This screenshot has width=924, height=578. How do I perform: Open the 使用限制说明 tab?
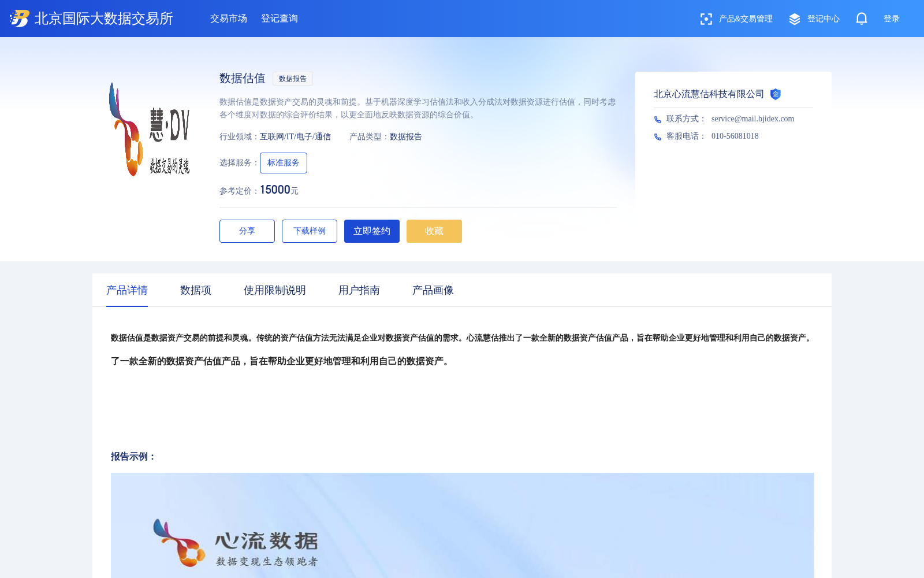tap(275, 290)
